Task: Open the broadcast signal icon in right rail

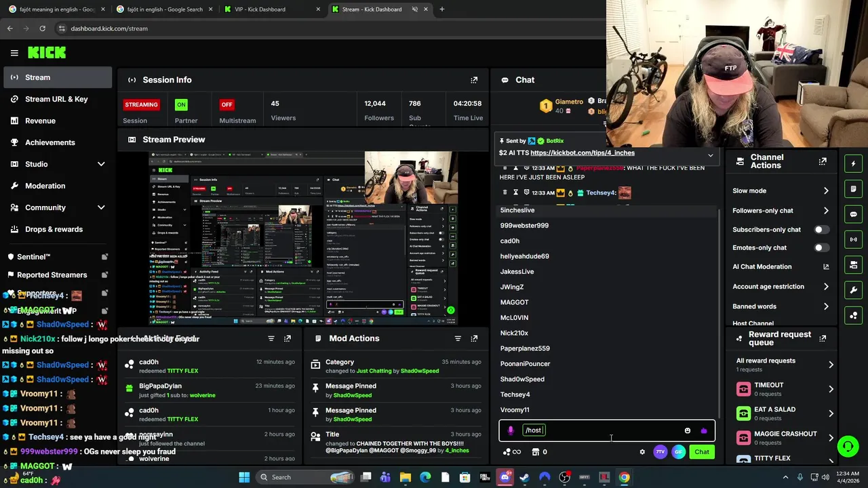Action: pyautogui.click(x=854, y=239)
